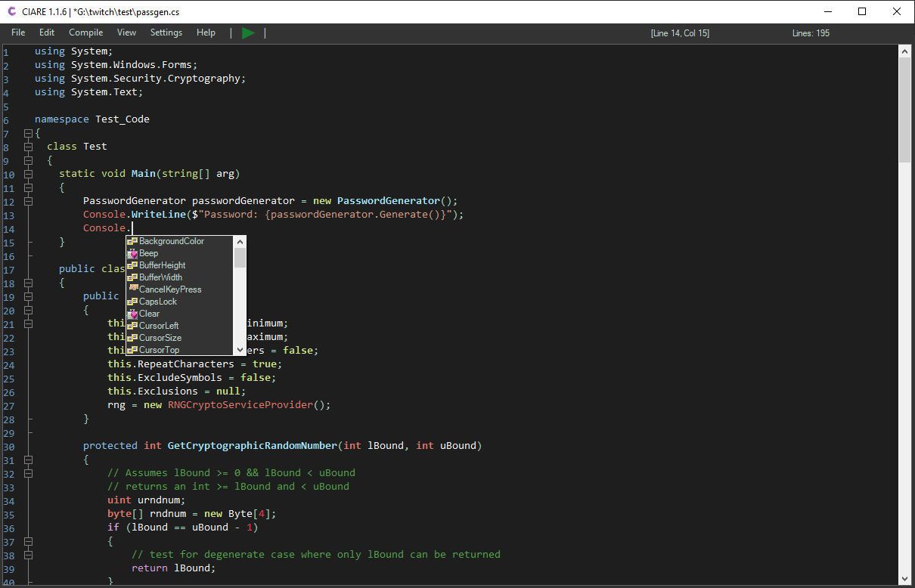Open the Edit menu
The width and height of the screenshot is (915, 588).
(x=47, y=32)
